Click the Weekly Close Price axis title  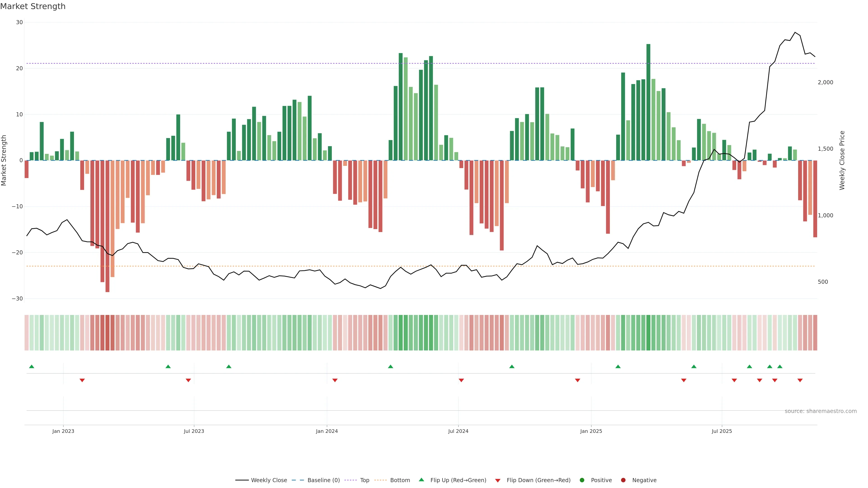pyautogui.click(x=842, y=160)
